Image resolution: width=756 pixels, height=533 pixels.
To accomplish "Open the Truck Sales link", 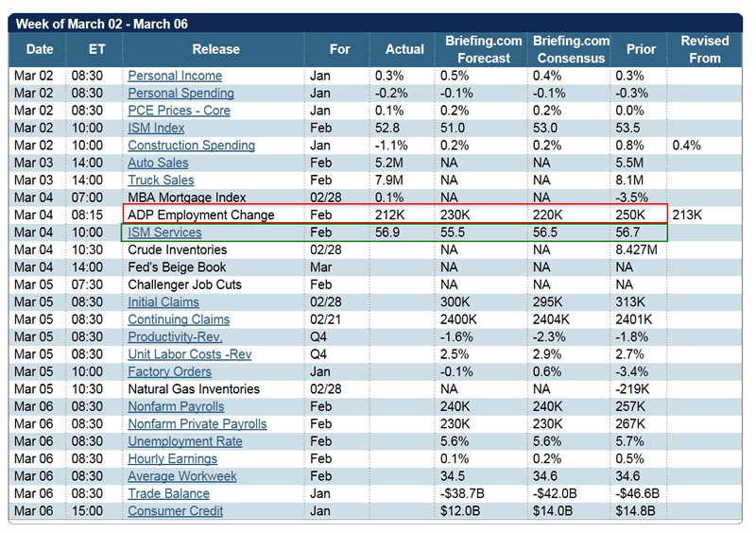I will [161, 180].
